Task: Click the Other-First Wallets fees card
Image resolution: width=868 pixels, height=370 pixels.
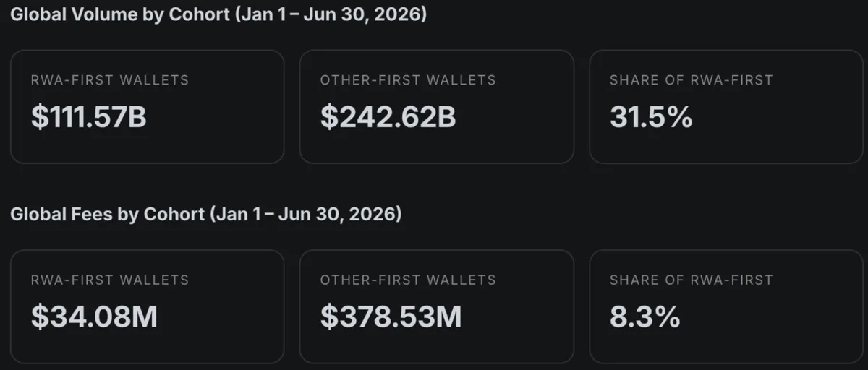Action: coord(437,307)
